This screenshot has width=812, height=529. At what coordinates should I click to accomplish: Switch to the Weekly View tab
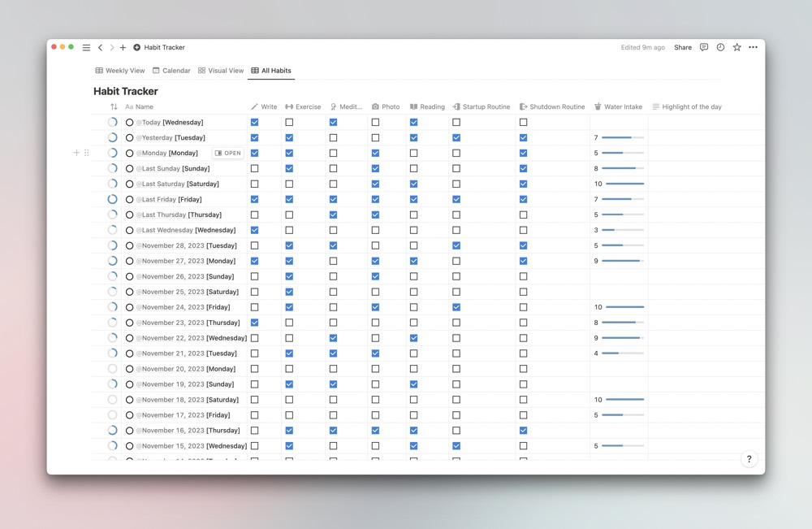tap(120, 70)
